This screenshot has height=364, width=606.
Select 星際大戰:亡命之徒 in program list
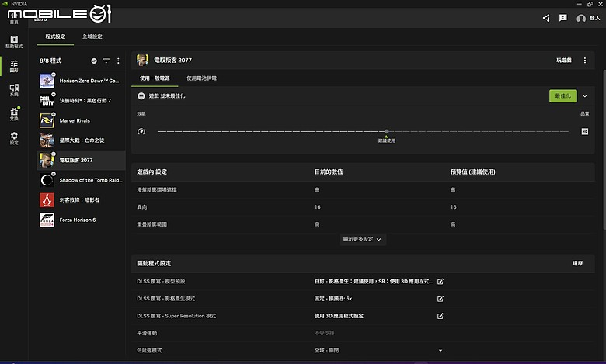(81, 140)
